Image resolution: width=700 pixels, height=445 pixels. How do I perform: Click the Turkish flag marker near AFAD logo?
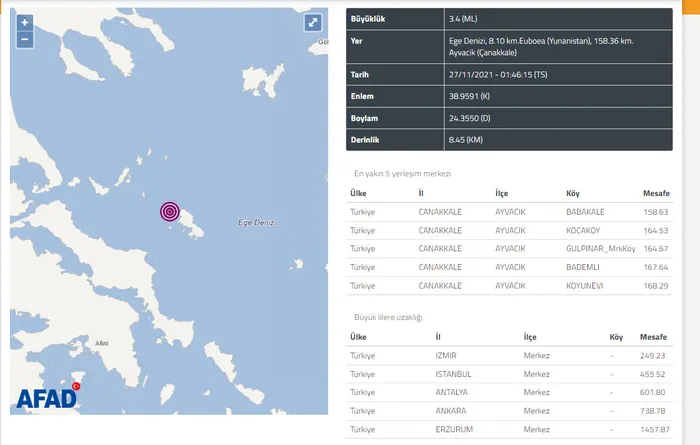[76, 384]
